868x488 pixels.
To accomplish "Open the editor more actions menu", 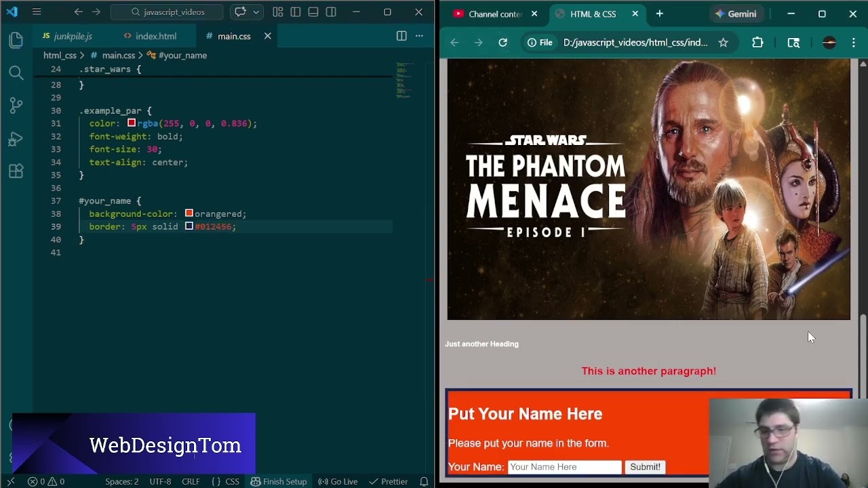I will 420,36.
